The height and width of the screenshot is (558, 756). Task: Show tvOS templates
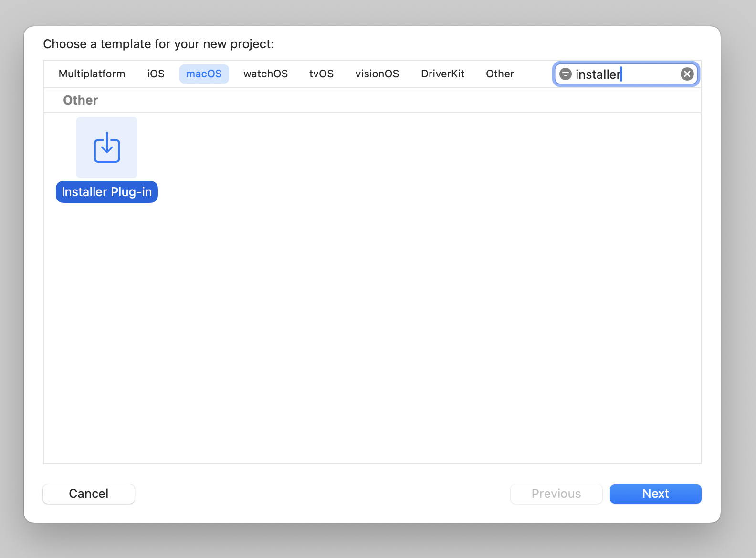[321, 74]
